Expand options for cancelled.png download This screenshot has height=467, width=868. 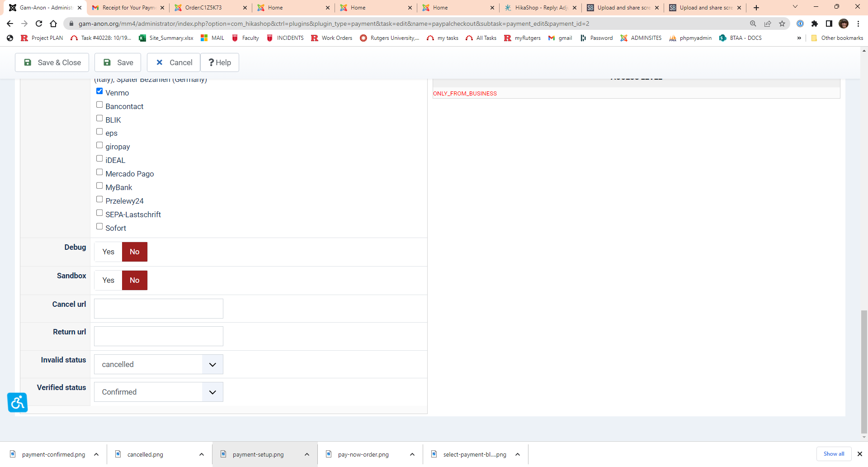[202, 454]
